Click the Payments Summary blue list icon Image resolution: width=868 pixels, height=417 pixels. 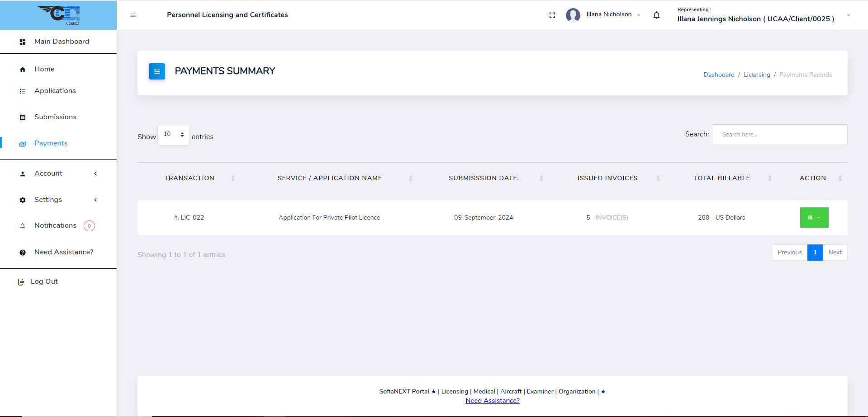click(x=157, y=71)
